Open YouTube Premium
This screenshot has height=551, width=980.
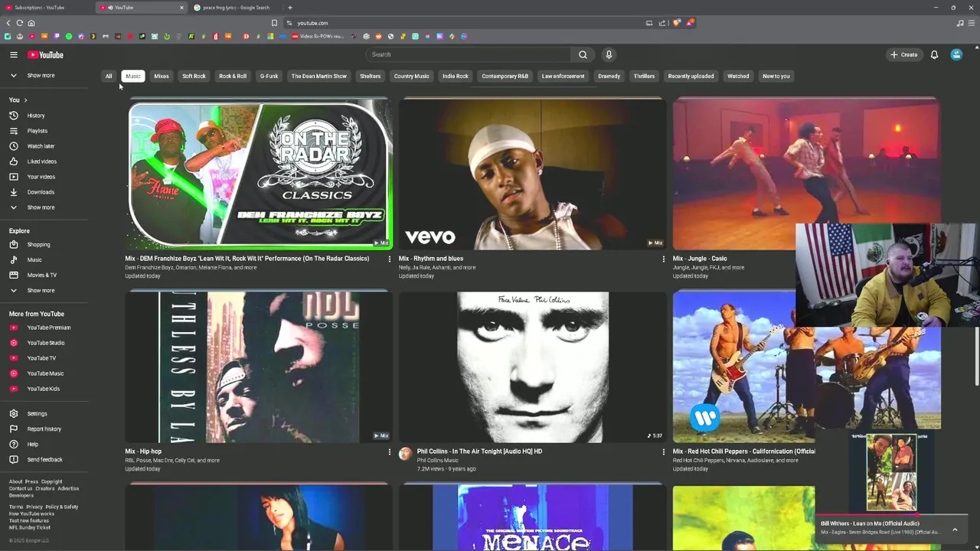point(48,328)
